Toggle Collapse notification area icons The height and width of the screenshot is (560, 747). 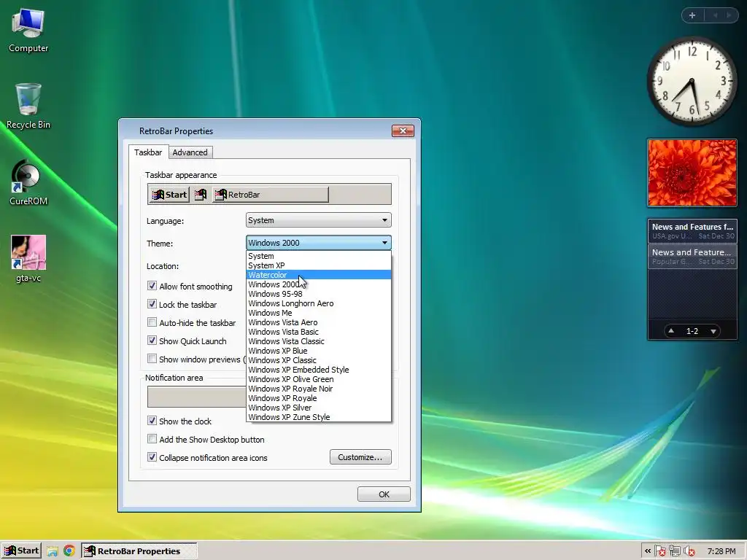[152, 457]
